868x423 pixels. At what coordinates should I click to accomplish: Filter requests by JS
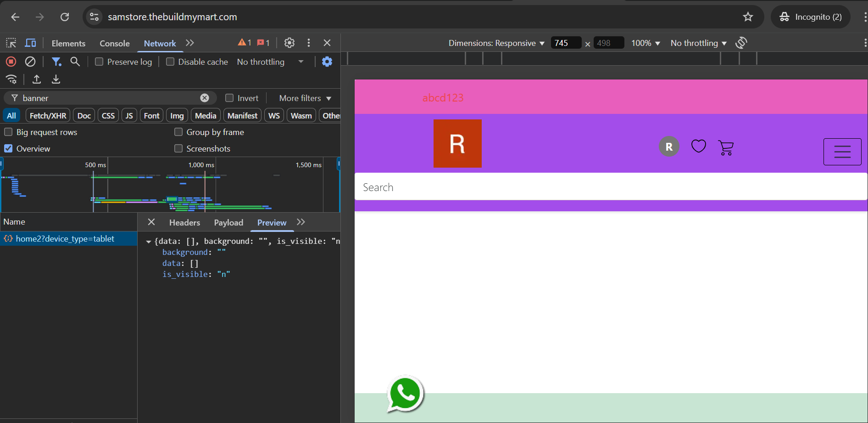129,115
